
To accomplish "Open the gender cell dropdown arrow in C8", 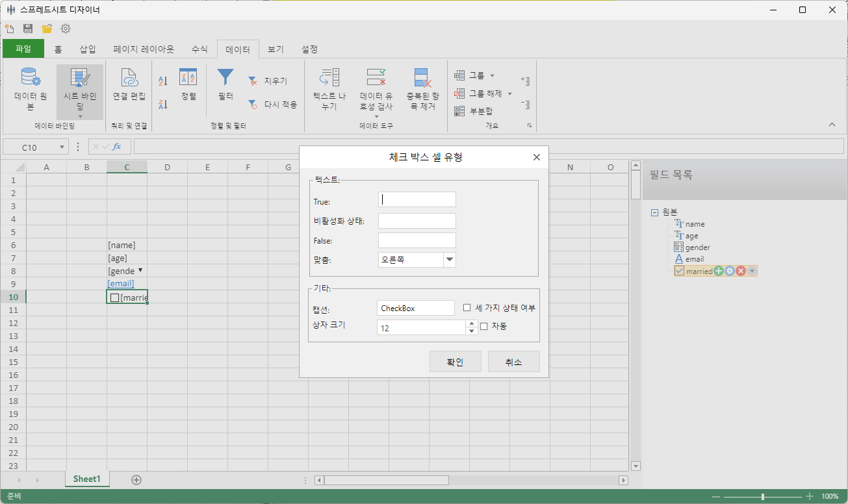I will (x=140, y=270).
